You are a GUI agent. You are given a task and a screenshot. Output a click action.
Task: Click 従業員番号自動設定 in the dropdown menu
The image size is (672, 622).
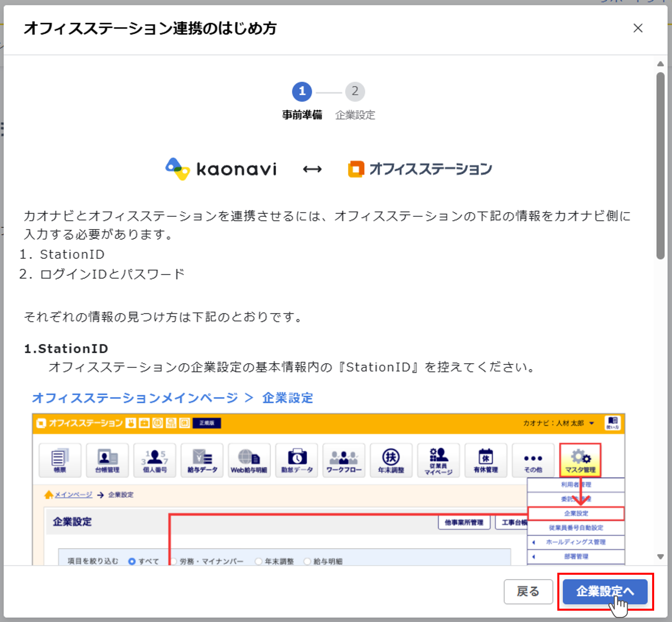pos(576,528)
